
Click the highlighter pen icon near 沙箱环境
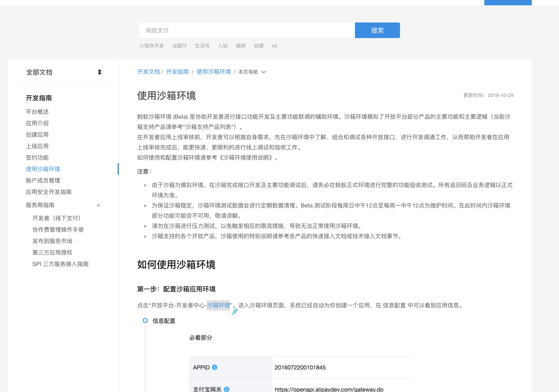[x=234, y=312]
